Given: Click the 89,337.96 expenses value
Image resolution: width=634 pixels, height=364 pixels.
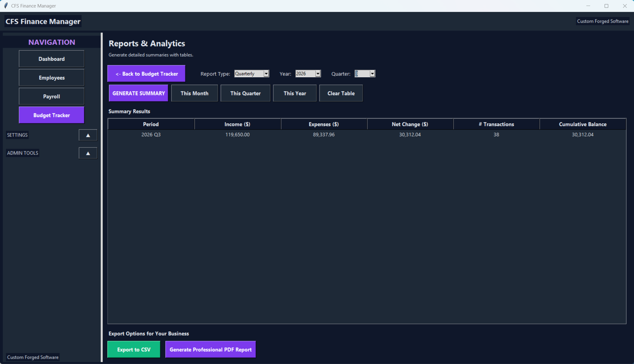Looking at the screenshot, I should [x=324, y=135].
